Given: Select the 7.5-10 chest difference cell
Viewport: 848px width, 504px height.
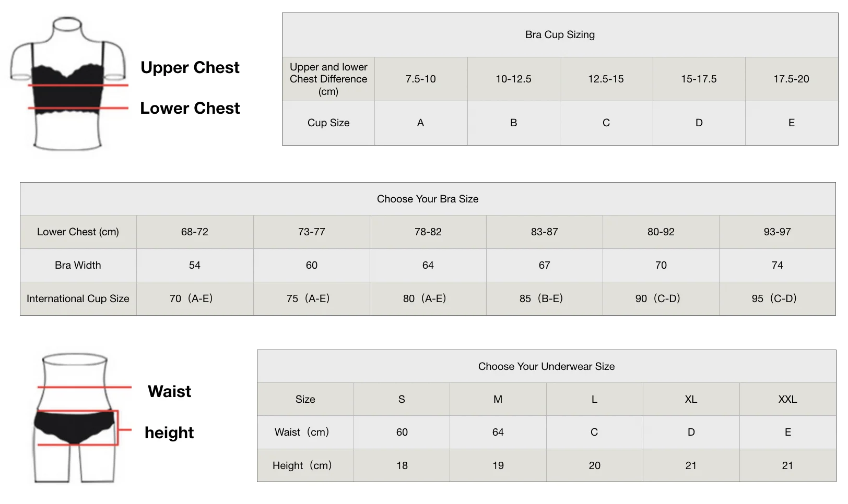Looking at the screenshot, I should click(x=421, y=79).
